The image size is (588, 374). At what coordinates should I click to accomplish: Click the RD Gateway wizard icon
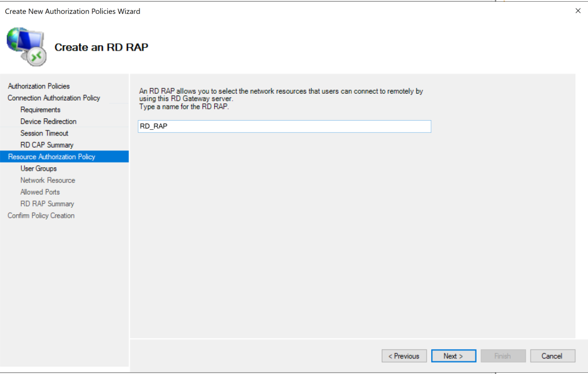pos(26,47)
